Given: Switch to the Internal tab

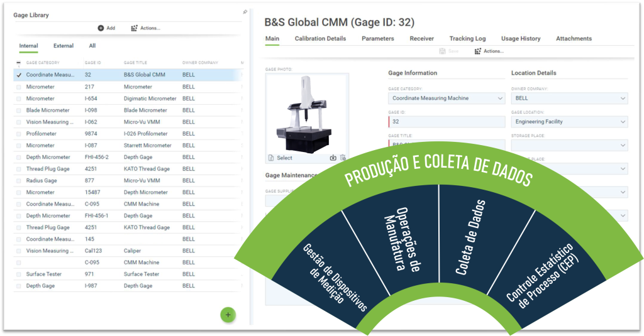Looking at the screenshot, I should pyautogui.click(x=28, y=46).
